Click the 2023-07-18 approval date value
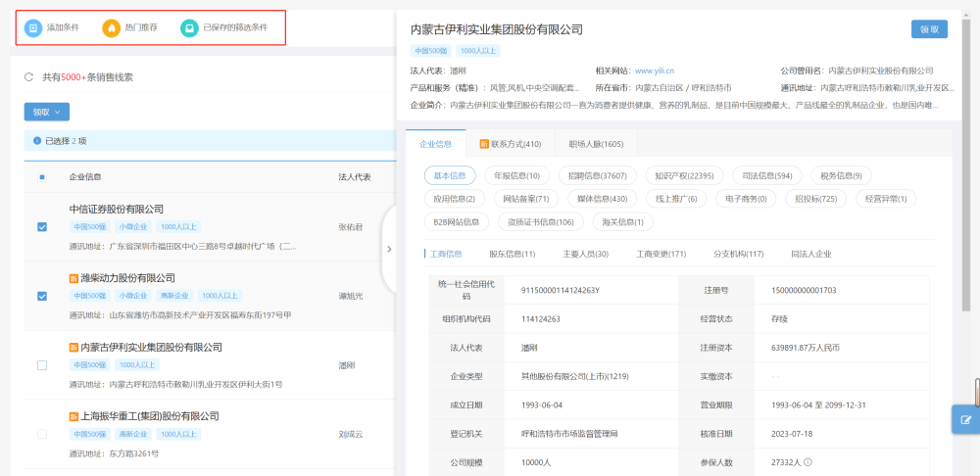Viewport: 980px width, 476px height. click(x=791, y=434)
